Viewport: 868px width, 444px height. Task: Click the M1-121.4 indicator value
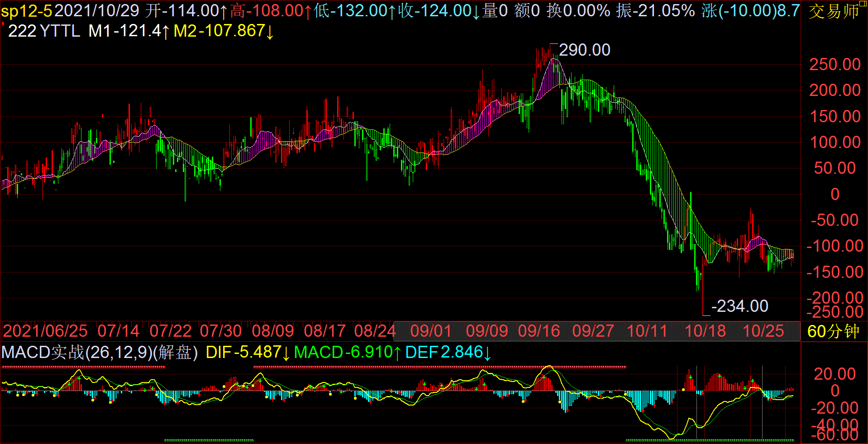(129, 31)
